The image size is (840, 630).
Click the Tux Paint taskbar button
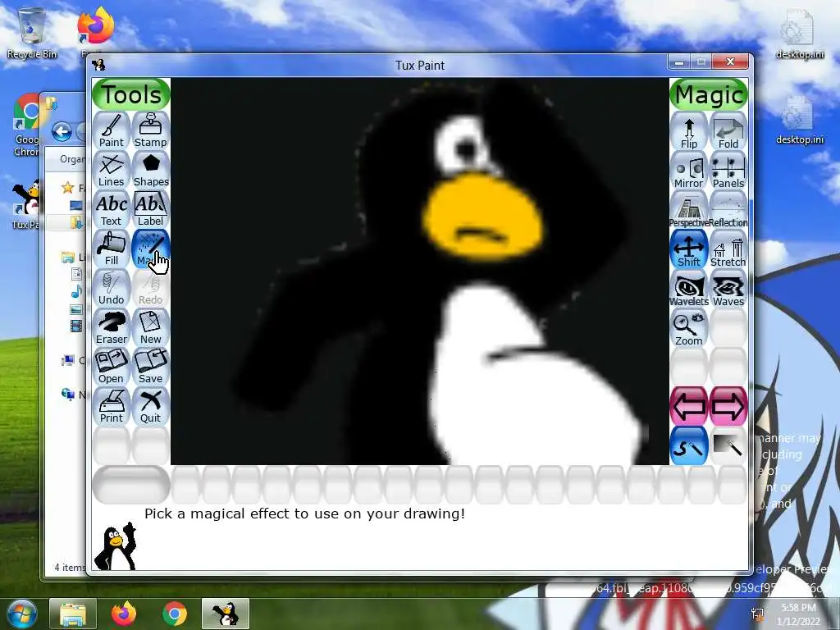(x=226, y=614)
